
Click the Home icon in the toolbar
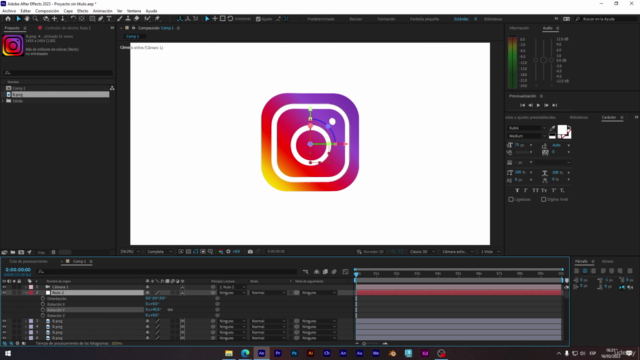(x=8, y=19)
